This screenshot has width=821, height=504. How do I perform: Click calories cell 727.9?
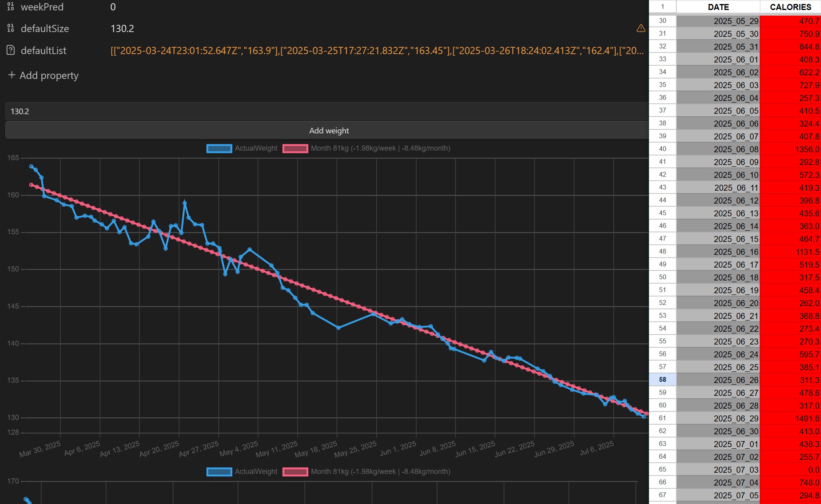pyautogui.click(x=790, y=85)
